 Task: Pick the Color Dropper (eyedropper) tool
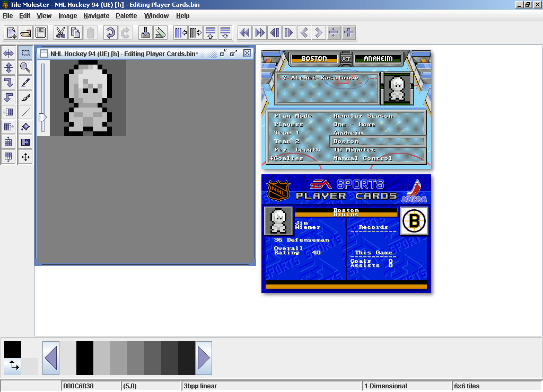[25, 82]
